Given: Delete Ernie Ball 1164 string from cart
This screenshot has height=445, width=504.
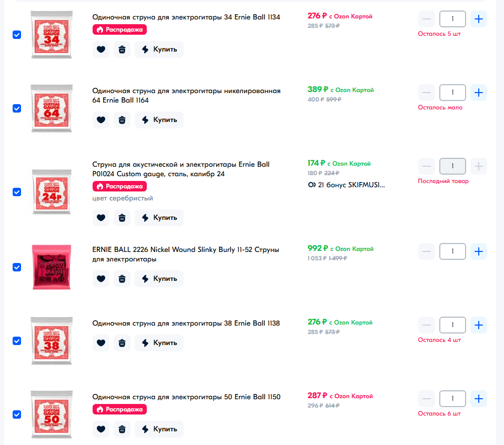Looking at the screenshot, I should pyautogui.click(x=122, y=120).
